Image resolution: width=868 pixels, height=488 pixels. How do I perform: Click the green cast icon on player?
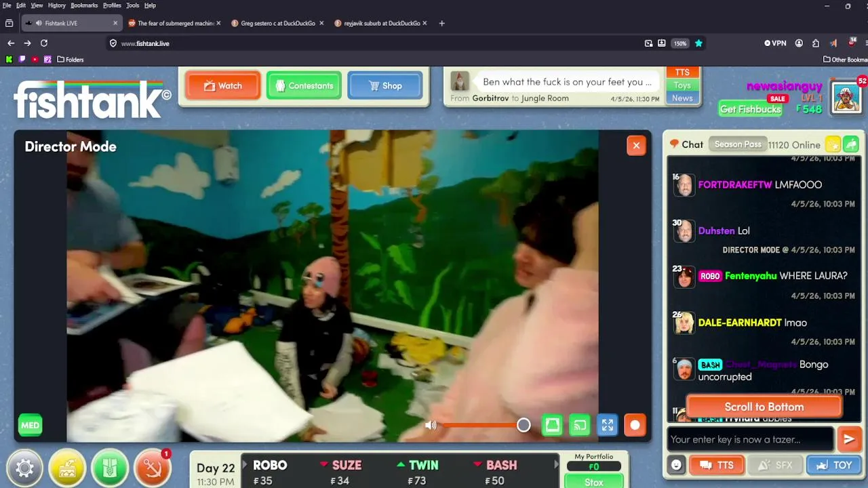pyautogui.click(x=580, y=425)
